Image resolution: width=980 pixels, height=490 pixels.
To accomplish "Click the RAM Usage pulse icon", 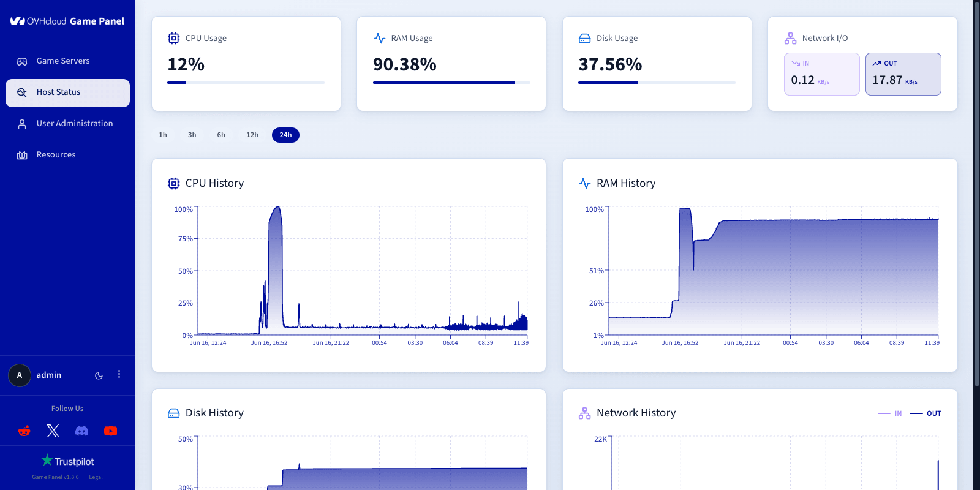I will (x=379, y=38).
